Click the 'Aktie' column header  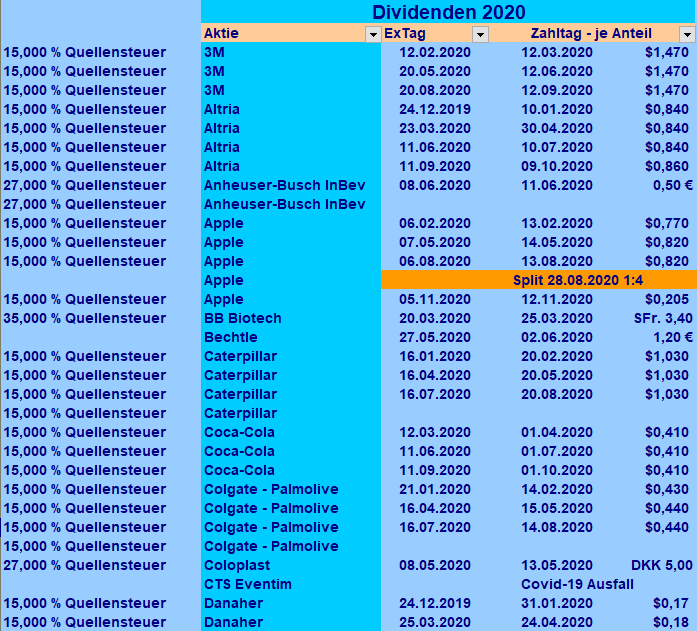point(221,33)
